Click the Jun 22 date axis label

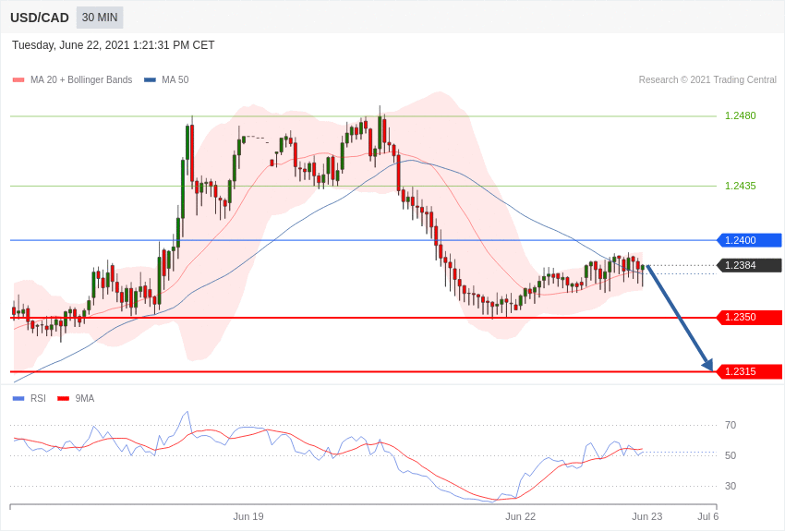point(520,516)
